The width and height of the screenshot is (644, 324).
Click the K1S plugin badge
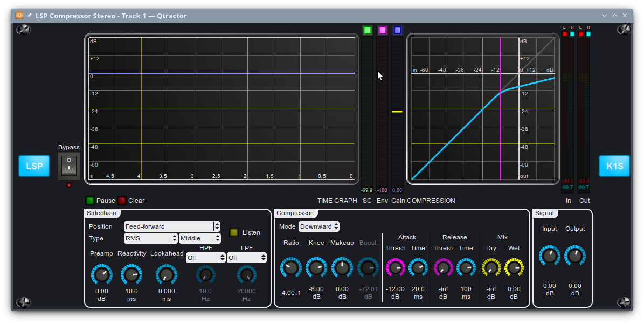click(614, 166)
